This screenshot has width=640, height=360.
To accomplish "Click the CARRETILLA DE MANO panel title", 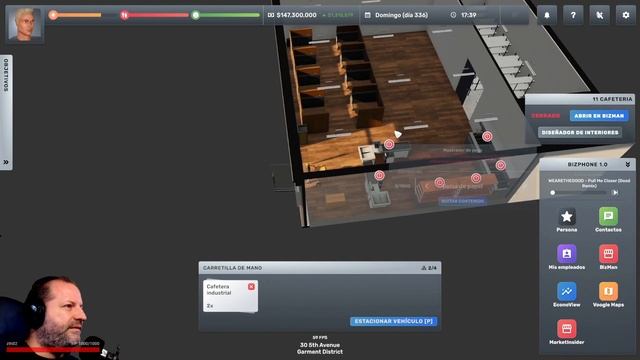I will [x=232, y=268].
